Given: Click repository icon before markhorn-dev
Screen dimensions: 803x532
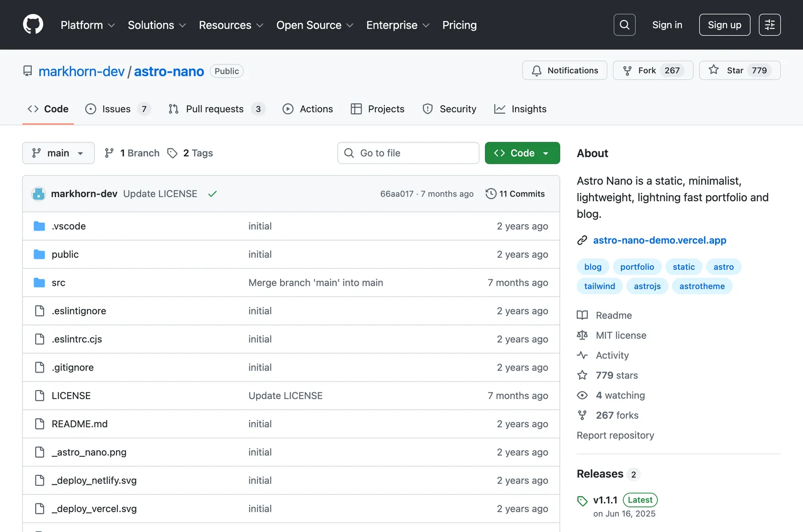Looking at the screenshot, I should tap(28, 71).
